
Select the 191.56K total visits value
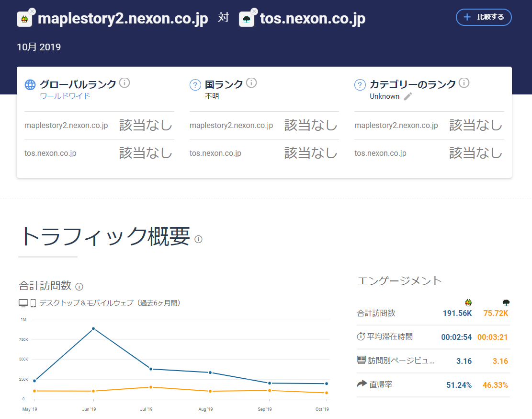(457, 313)
